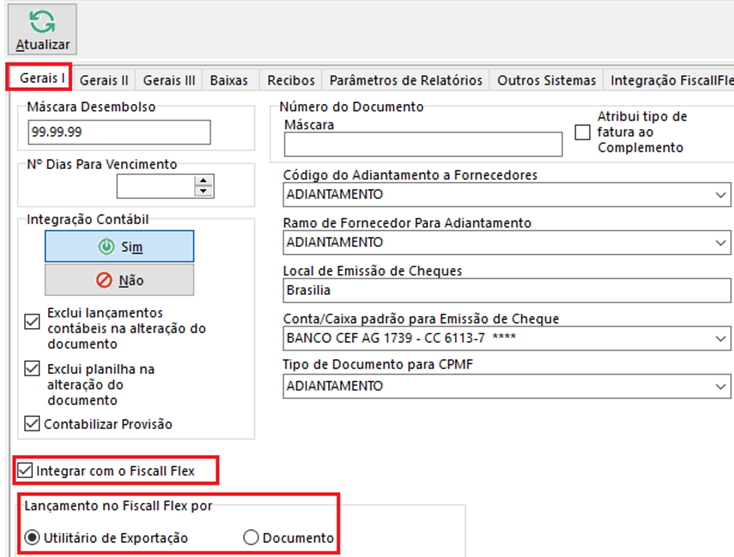Open the Outros Sistemas tab
This screenshot has width=734, height=557.
click(x=546, y=80)
